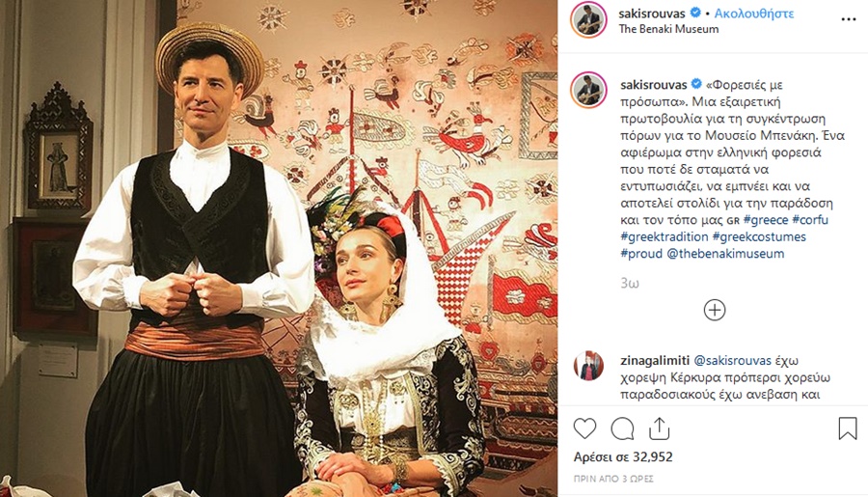Open the #corfu hashtag
The image size is (868, 497).
tap(810, 219)
